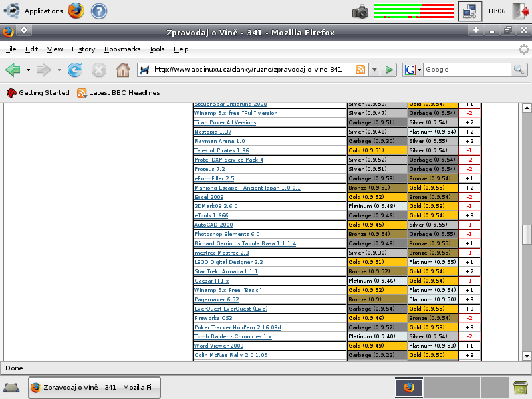Go forward with the grey arrow

43,70
